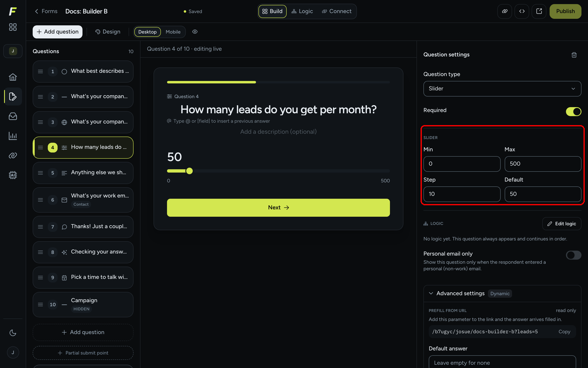This screenshot has height=368, width=588.
Task: Click the Edit logic button
Action: tap(561, 223)
